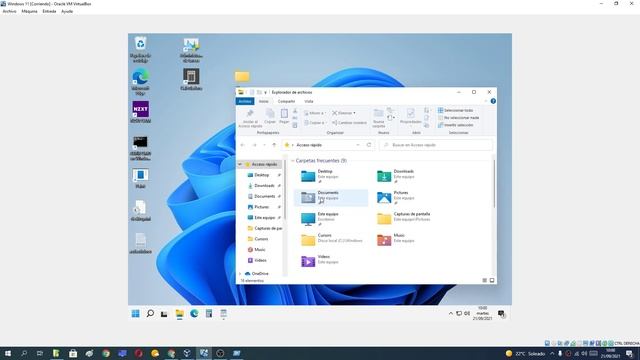Select the Downloads folder tile
The height and width of the screenshot is (360, 640).
[407, 176]
